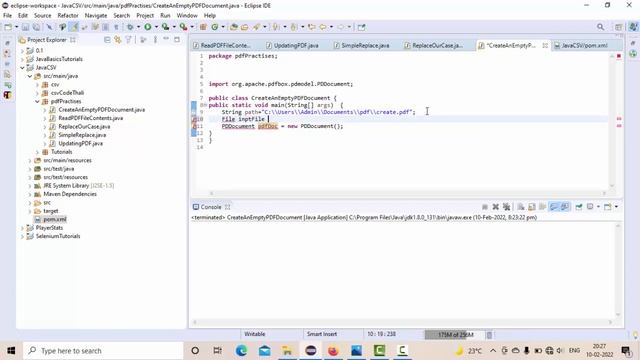Viewport: 640px width, 360px height.
Task: Open Project Explorer filter funnel icon
Action: click(129, 40)
